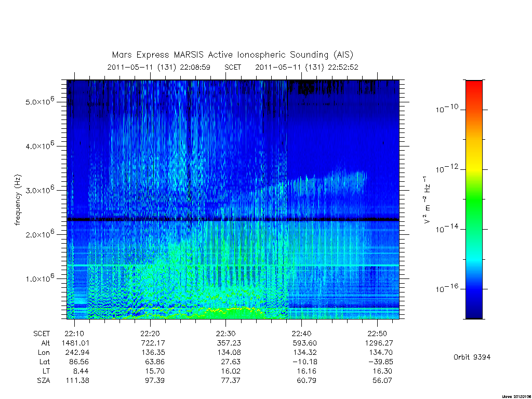The image size is (532, 399).
Task: Click the 'LT' row label
Action: (x=46, y=371)
